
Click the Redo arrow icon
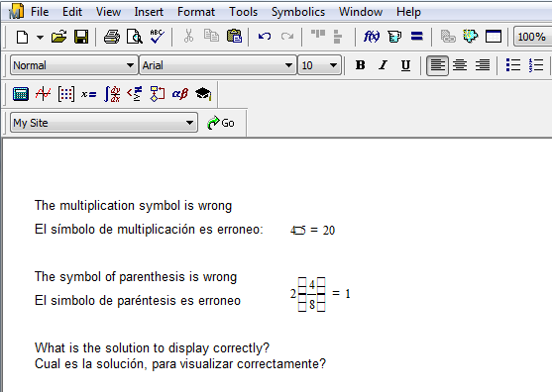coord(287,37)
